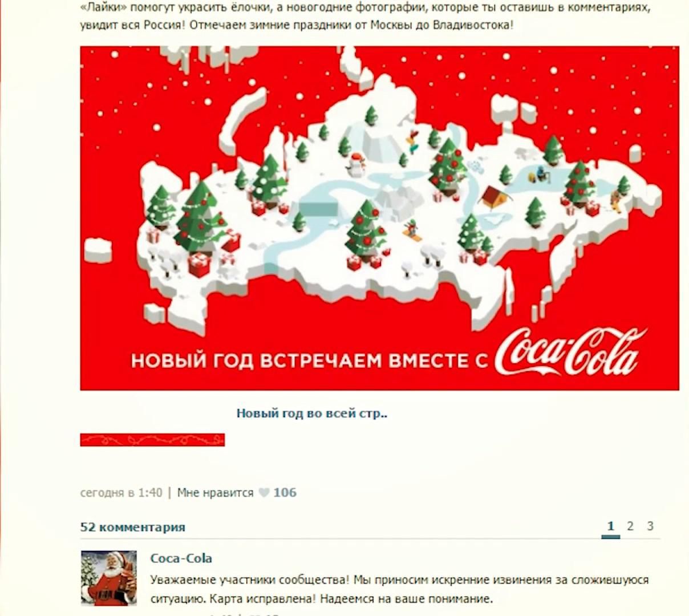Open the Coca-Cola commenter profile name
Image resolution: width=689 pixels, height=616 pixels.
click(x=181, y=558)
